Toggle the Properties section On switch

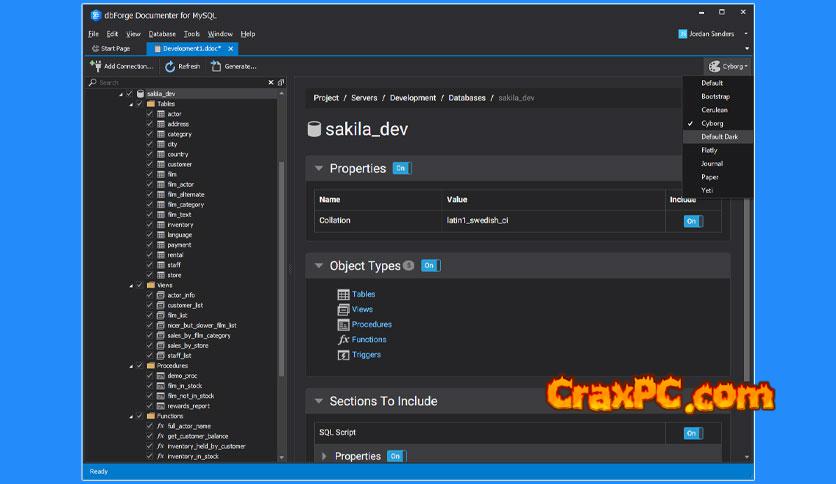click(x=401, y=168)
